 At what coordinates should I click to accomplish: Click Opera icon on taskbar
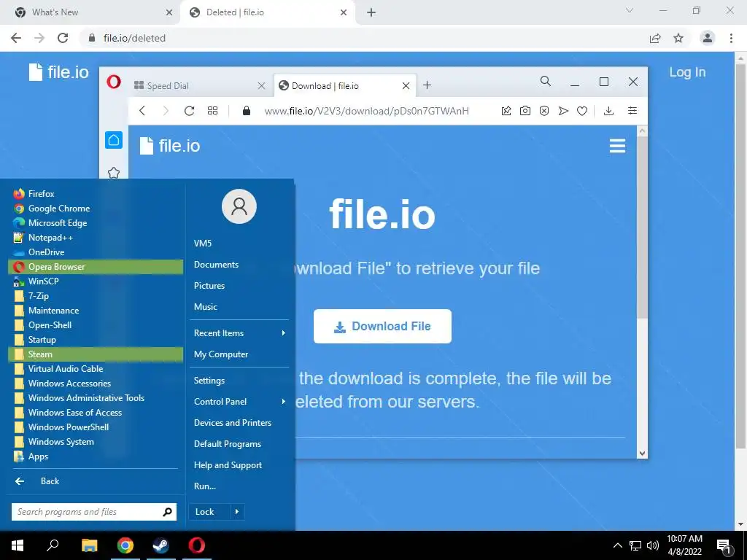coord(196,545)
